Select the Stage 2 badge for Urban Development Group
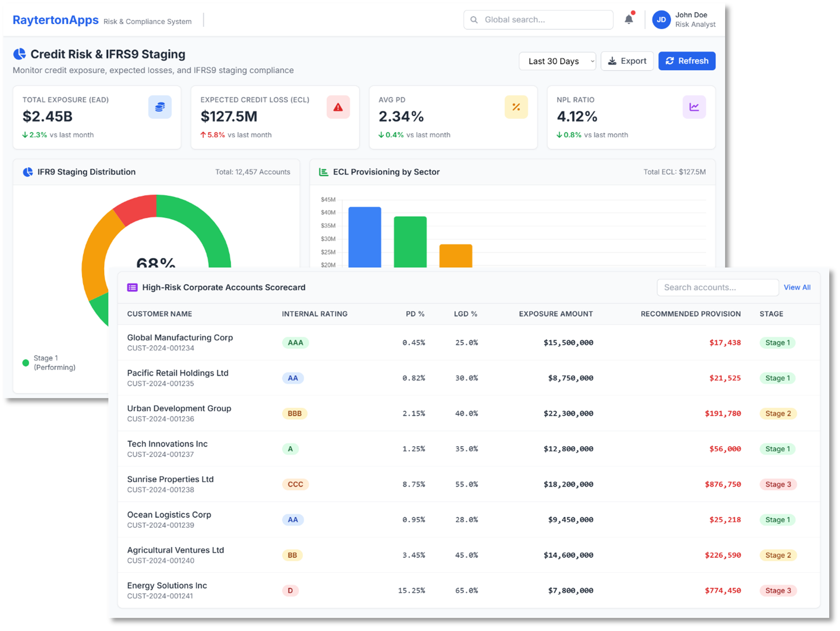 click(x=778, y=413)
